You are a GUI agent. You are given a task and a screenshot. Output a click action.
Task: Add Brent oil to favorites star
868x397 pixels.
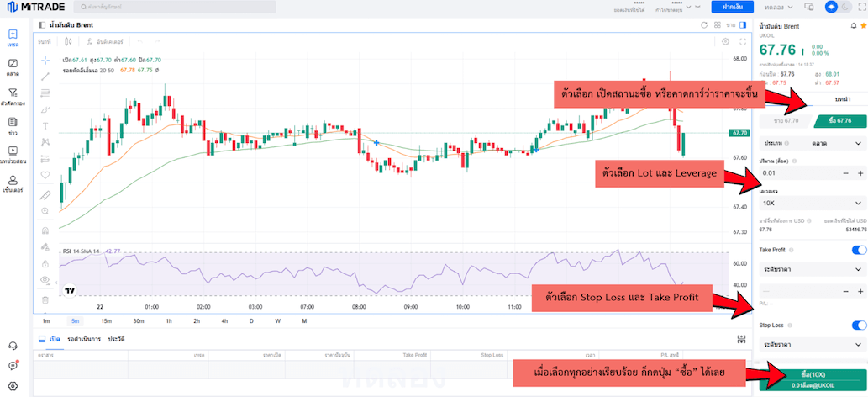863,25
